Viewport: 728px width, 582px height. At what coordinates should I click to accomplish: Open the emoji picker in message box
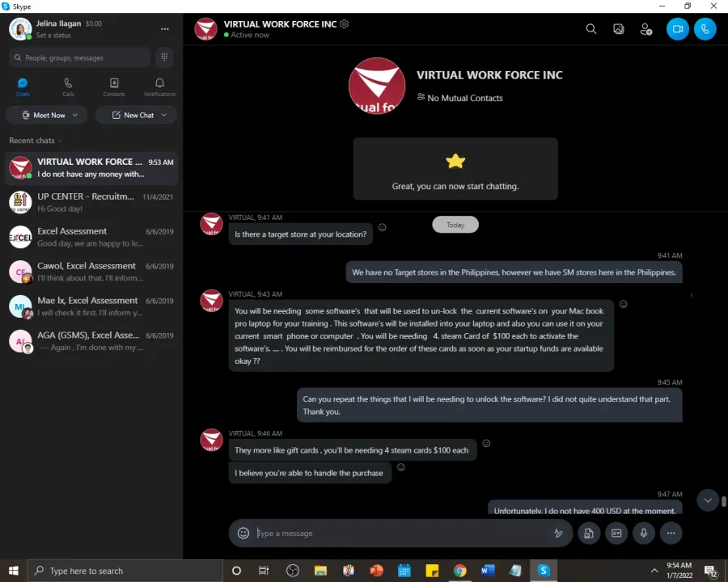[243, 533]
